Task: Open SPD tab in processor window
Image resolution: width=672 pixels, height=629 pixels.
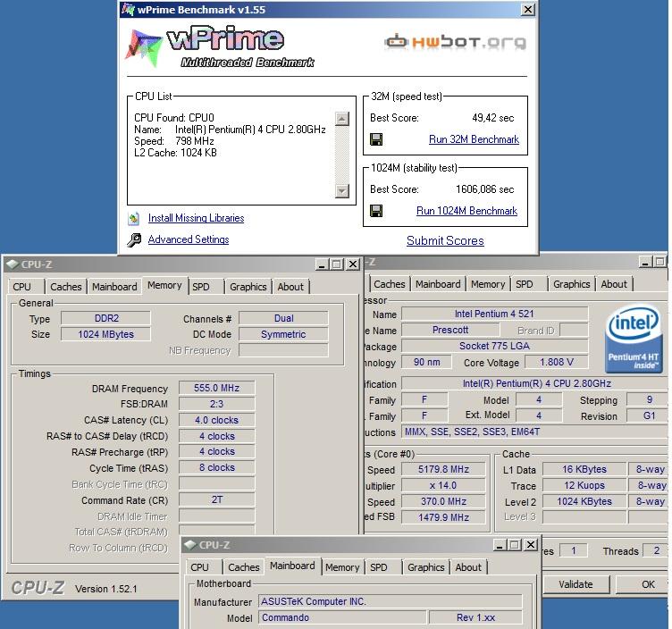Action: point(530,284)
